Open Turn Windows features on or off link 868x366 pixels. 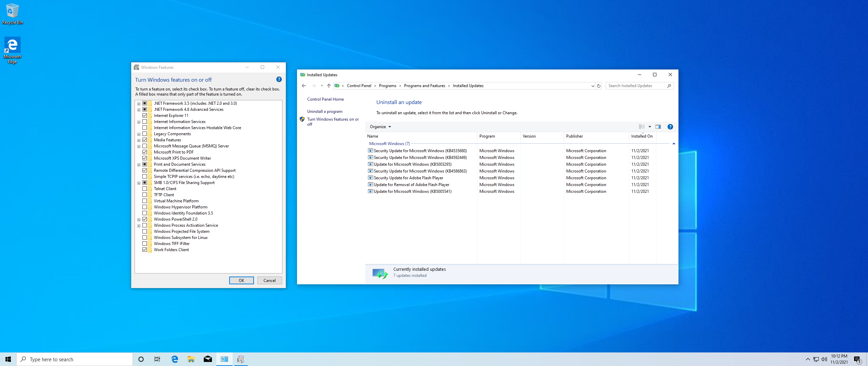[333, 122]
